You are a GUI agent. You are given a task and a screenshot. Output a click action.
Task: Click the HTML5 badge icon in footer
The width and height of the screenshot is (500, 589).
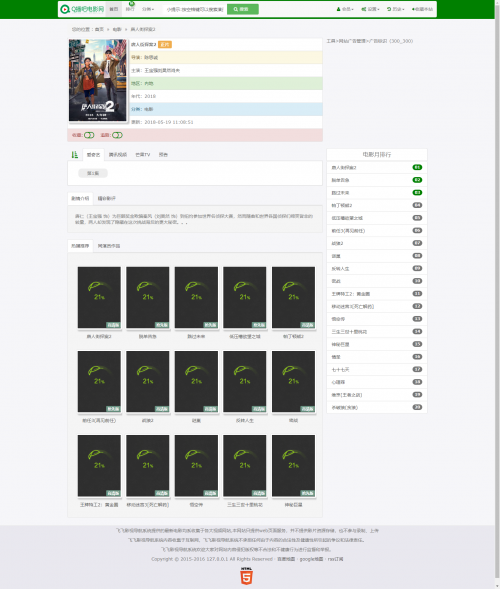tap(246, 576)
